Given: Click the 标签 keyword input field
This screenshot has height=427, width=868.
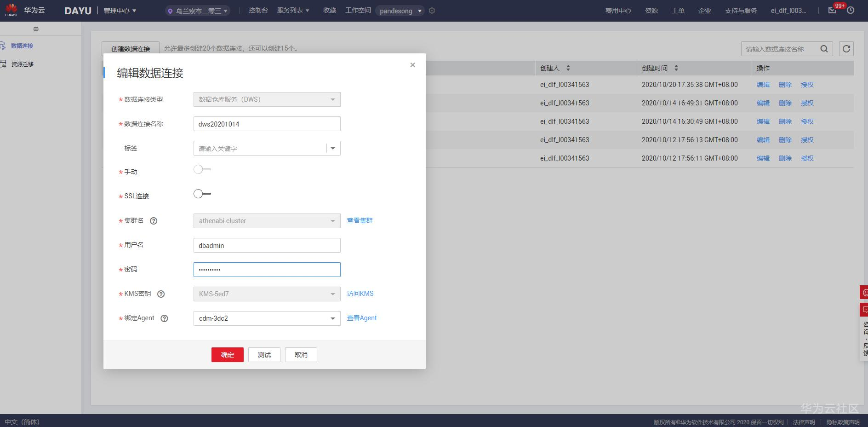Looking at the screenshot, I should [260, 148].
